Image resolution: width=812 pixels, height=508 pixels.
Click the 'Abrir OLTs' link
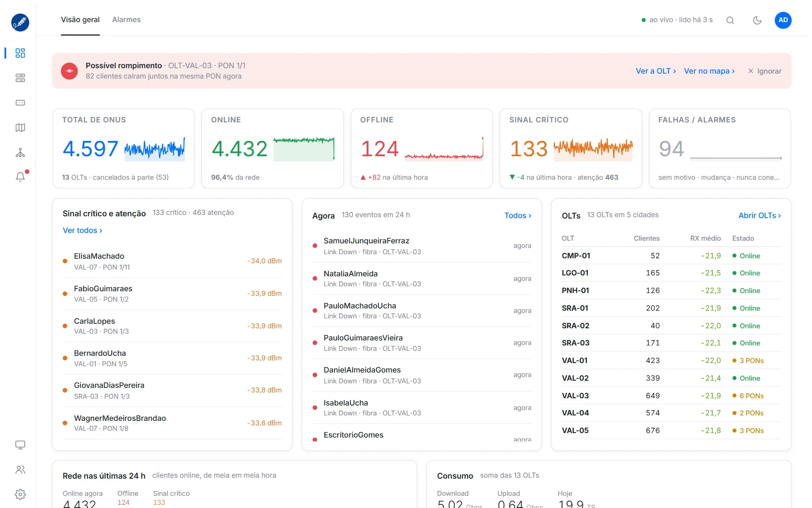coord(760,215)
